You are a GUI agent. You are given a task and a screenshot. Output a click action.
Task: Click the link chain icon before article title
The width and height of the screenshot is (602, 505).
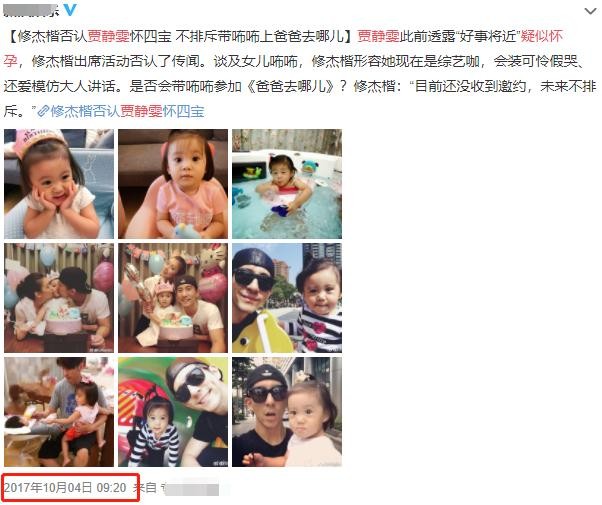pos(42,111)
